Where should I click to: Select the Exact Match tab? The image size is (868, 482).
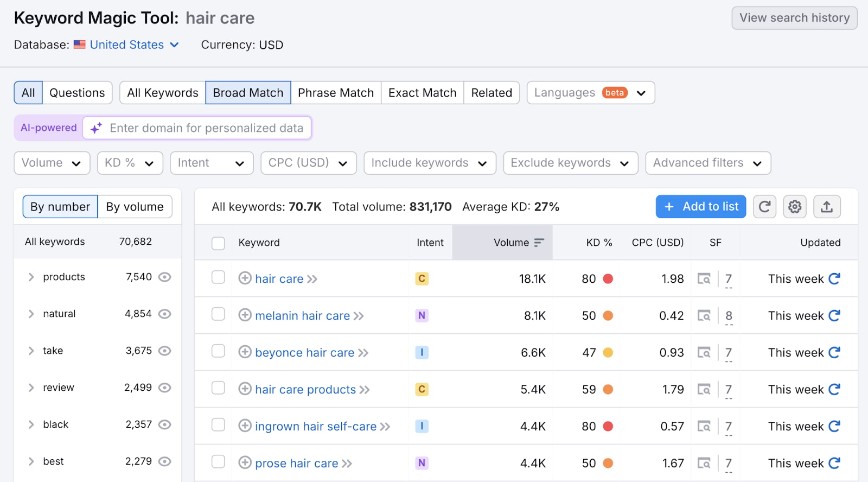click(x=423, y=93)
